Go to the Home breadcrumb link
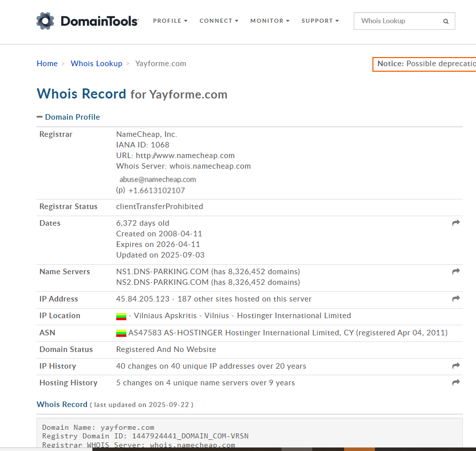476x451 pixels. 47,64
